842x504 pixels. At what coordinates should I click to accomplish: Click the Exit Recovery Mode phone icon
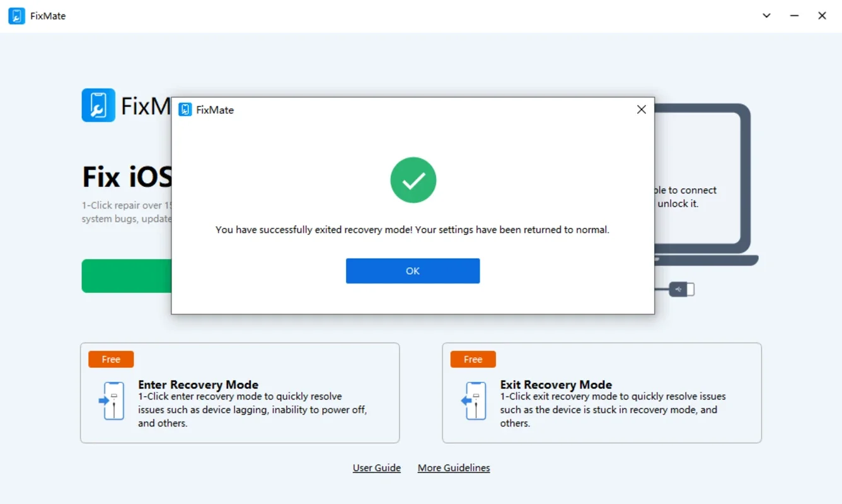pyautogui.click(x=473, y=401)
